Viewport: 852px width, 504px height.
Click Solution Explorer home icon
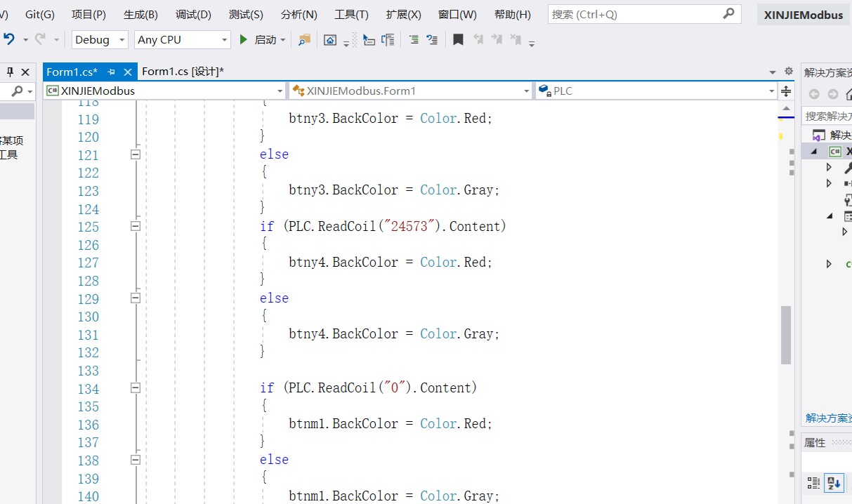[x=848, y=94]
